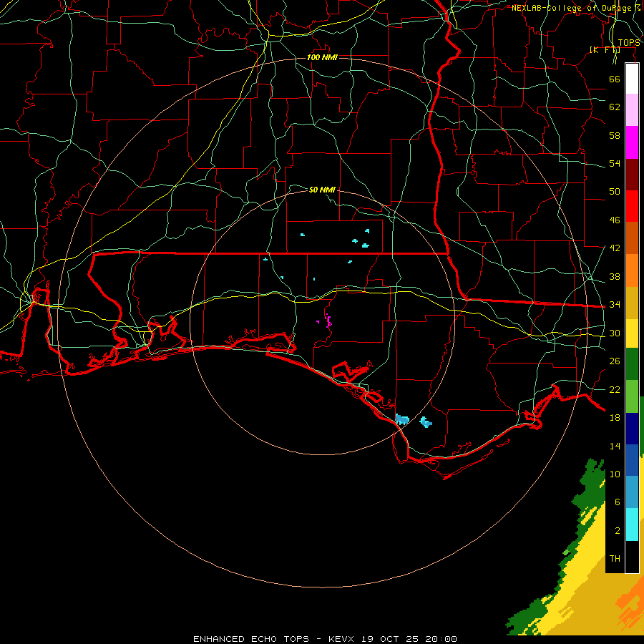Viewport: 644px width, 644px height.
Task: Click the legend value 38
Action: [615, 276]
